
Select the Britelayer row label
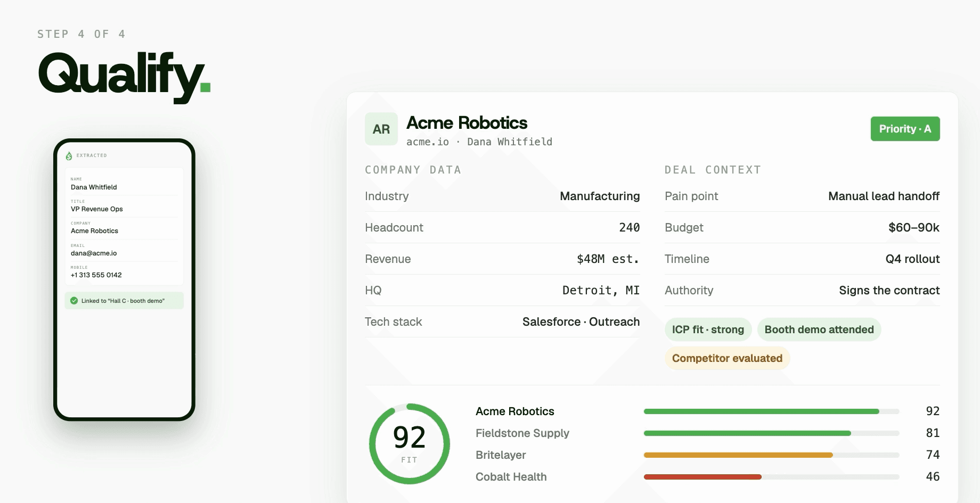[501, 455]
